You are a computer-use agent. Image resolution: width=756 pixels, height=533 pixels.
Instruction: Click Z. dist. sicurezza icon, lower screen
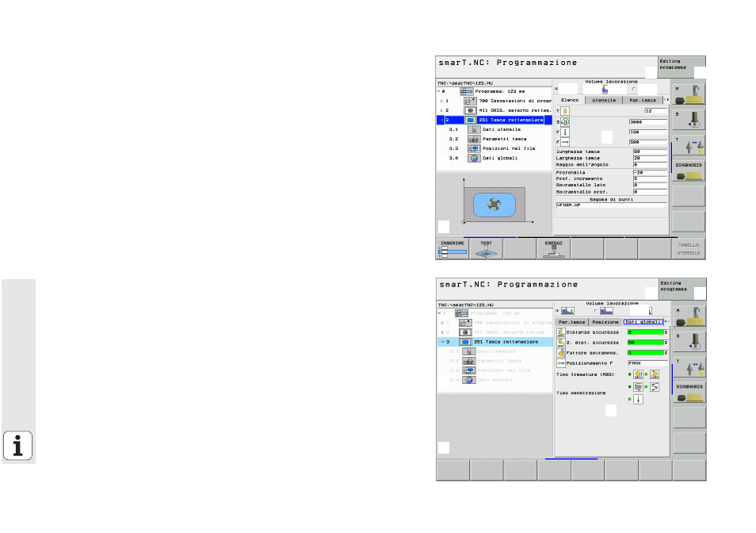point(561,343)
